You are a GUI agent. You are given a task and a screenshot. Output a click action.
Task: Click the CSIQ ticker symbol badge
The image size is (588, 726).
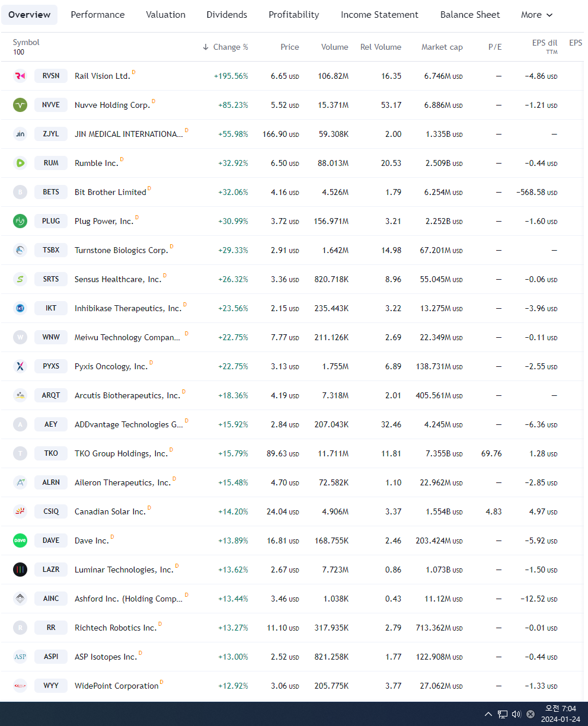(x=51, y=511)
